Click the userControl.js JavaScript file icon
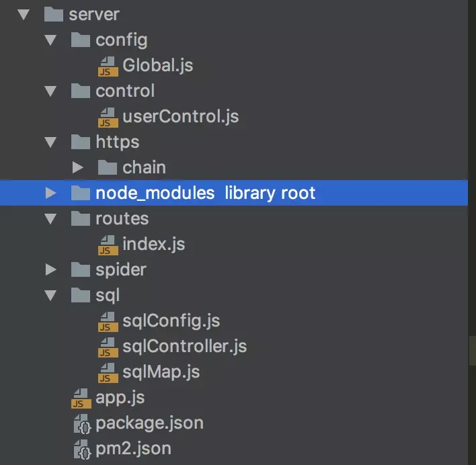 [x=108, y=118]
